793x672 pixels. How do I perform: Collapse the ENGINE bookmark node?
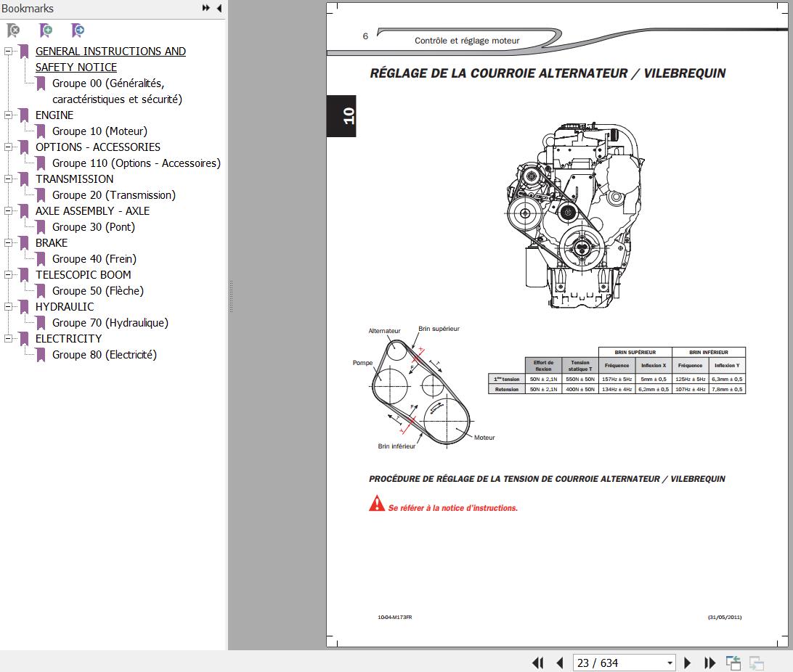8,115
